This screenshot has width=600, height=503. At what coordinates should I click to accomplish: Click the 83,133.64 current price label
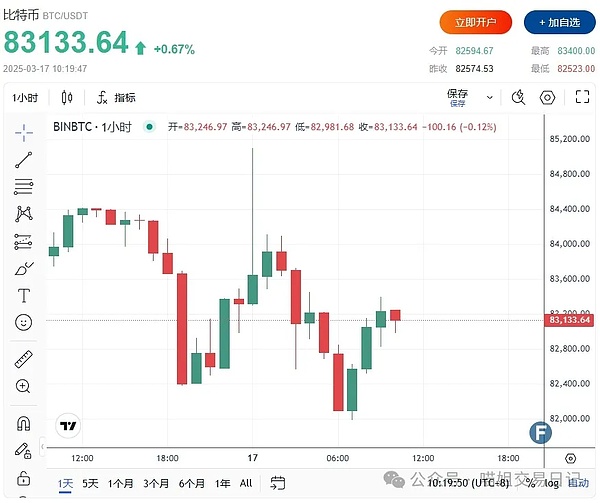click(571, 320)
